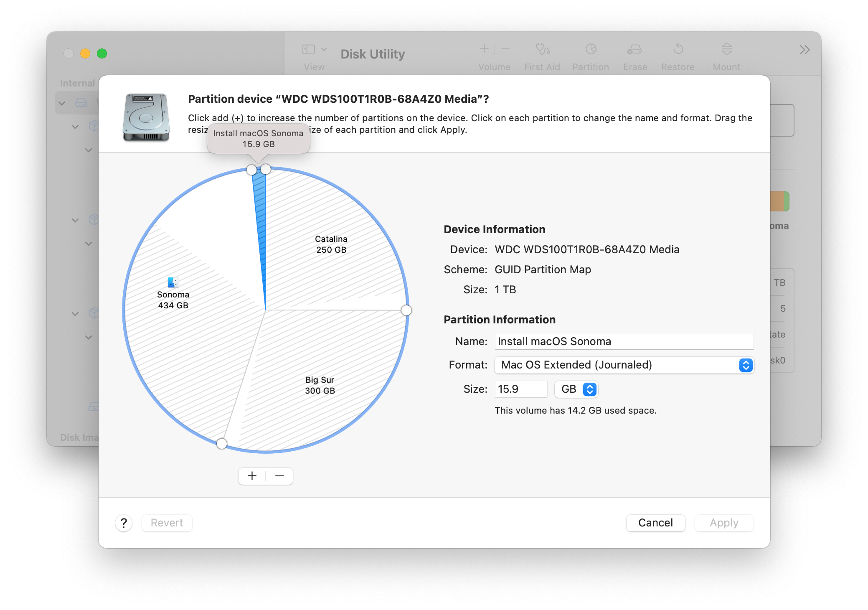Click the green zoom button of Disk Utility
The height and width of the screenshot is (610, 868).
pyautogui.click(x=102, y=53)
